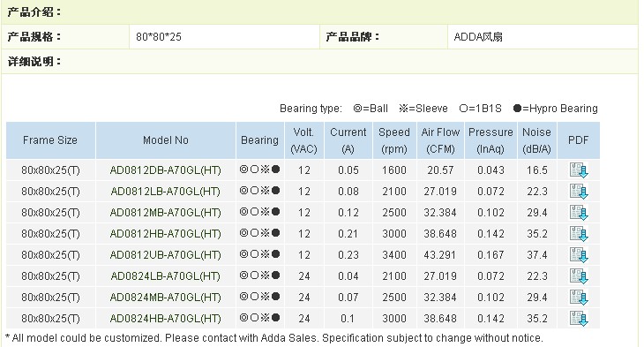Select brand value ADDA风扇

[478, 37]
